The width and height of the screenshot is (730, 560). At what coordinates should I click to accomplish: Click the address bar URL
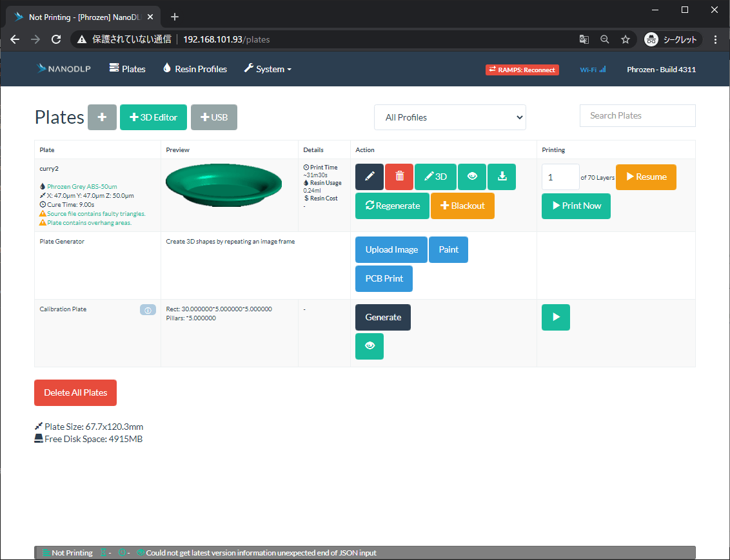point(226,39)
